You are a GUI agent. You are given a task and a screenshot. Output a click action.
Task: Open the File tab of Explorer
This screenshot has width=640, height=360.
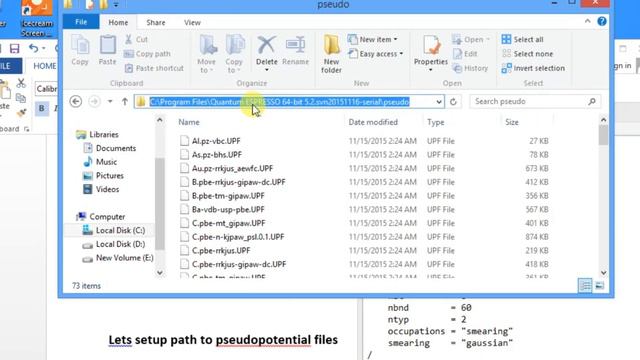[x=81, y=22]
